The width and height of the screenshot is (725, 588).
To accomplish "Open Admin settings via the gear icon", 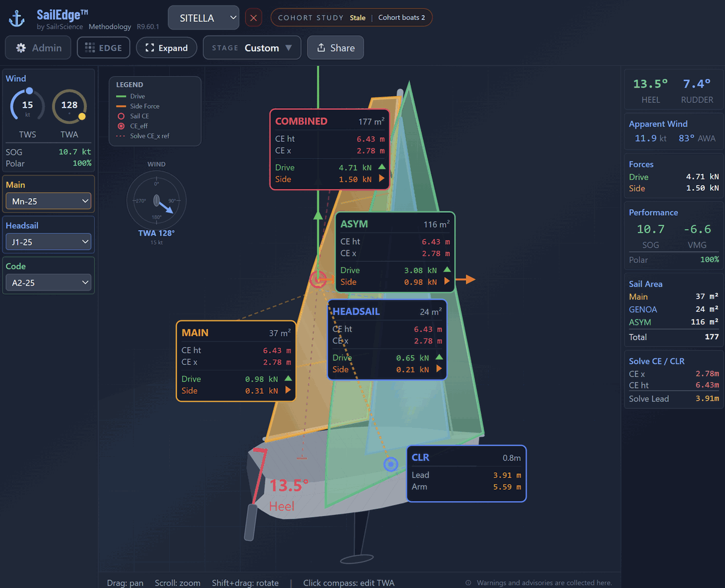I will click(x=21, y=47).
